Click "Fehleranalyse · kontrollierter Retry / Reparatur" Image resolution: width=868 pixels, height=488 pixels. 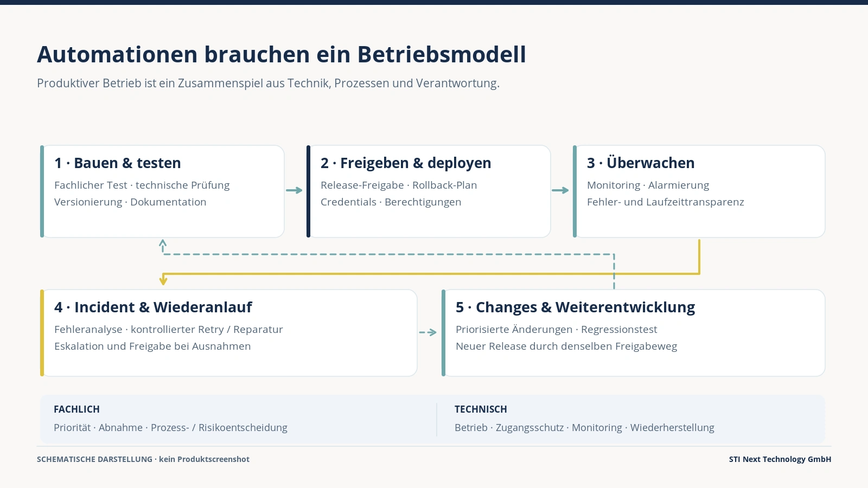(x=169, y=330)
